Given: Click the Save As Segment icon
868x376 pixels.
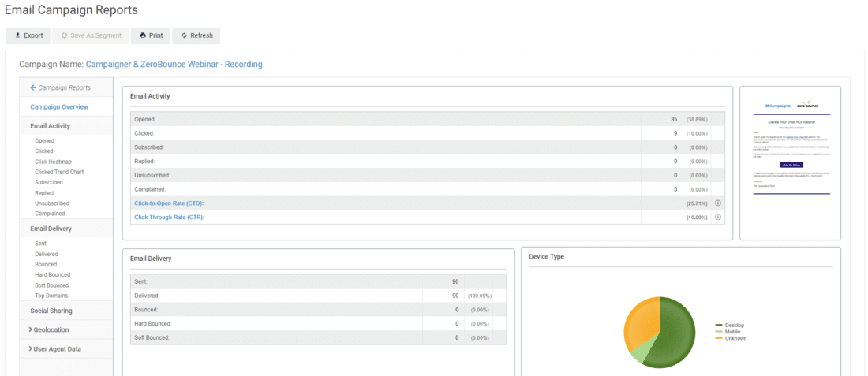Looking at the screenshot, I should click(x=64, y=35).
